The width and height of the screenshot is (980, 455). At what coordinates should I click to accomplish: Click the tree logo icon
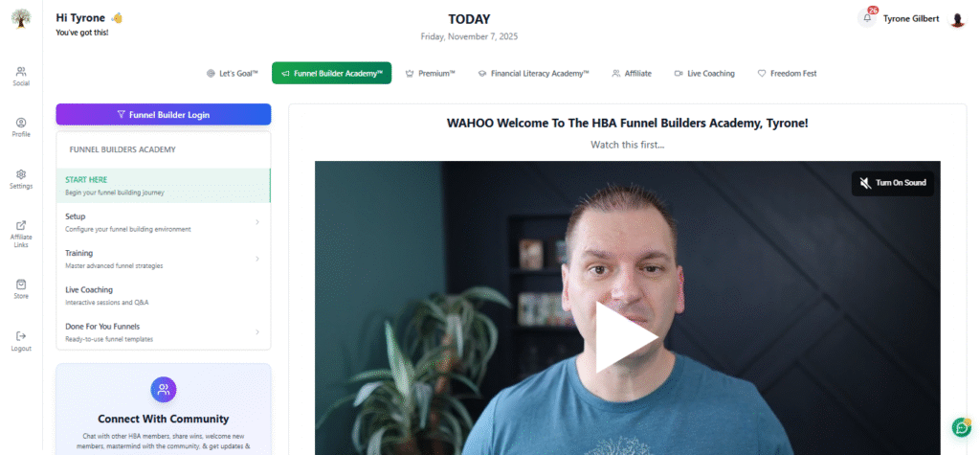coord(21,18)
